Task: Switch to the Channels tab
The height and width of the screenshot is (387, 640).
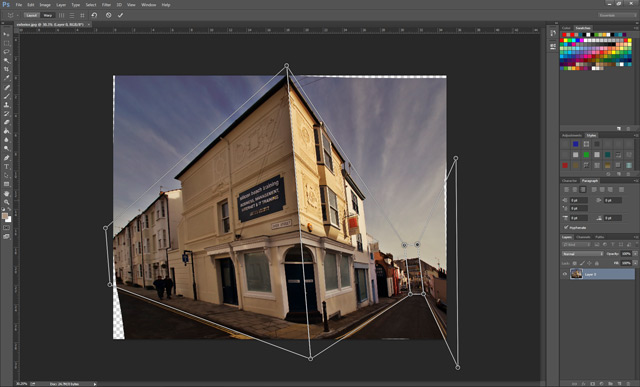Action: (583, 237)
